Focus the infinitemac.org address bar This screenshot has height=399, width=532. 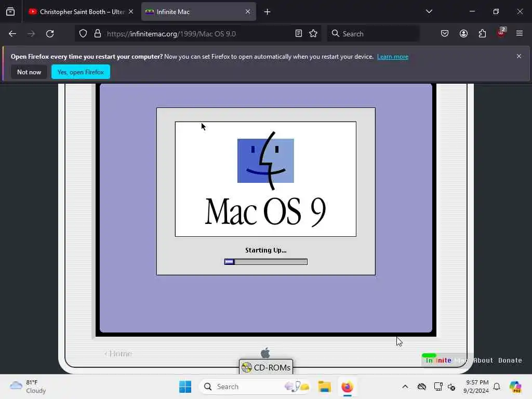[198, 34]
